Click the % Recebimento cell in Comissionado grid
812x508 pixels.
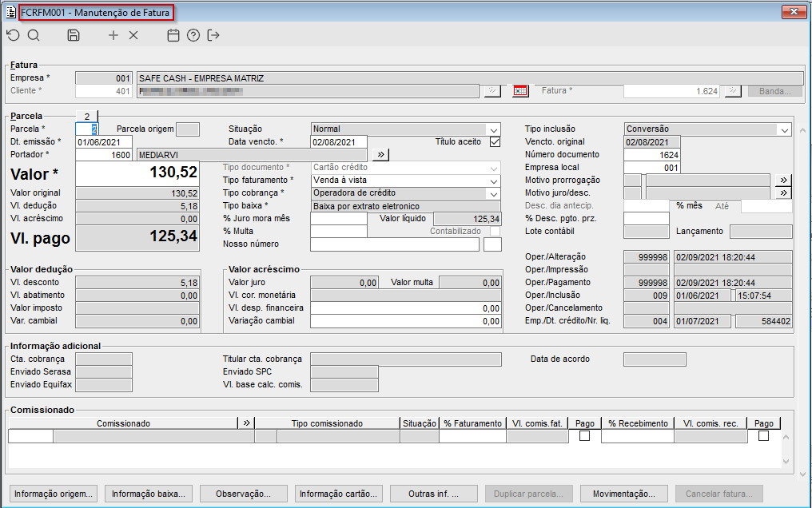(638, 436)
